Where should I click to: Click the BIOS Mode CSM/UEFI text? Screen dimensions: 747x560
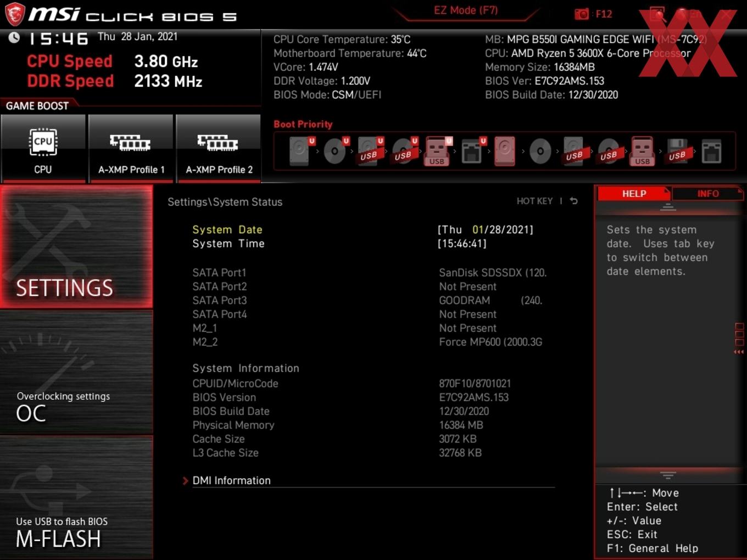327,94
